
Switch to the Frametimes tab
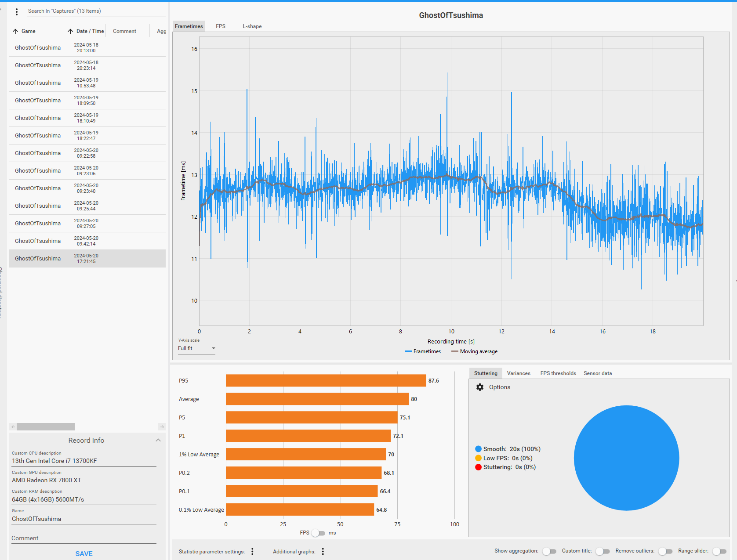point(189,26)
